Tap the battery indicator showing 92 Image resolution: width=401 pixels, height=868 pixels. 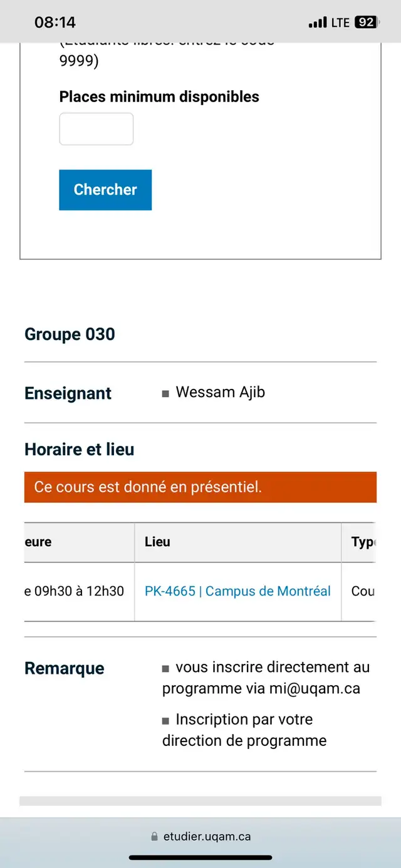365,23
